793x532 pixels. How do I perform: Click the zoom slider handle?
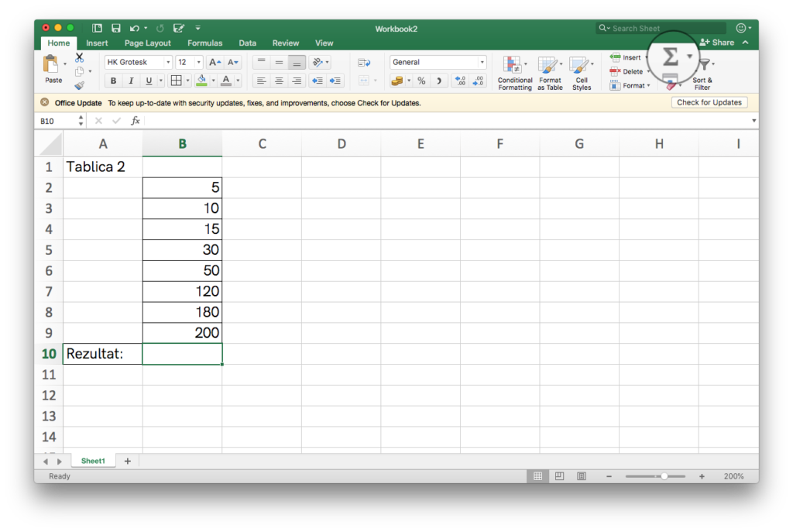(x=664, y=476)
